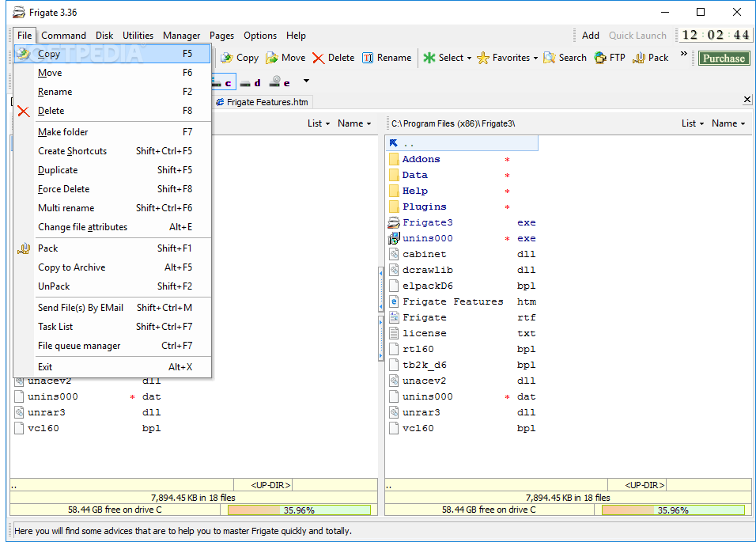
Task: Click the Pack toolbar icon
Action: pos(639,58)
